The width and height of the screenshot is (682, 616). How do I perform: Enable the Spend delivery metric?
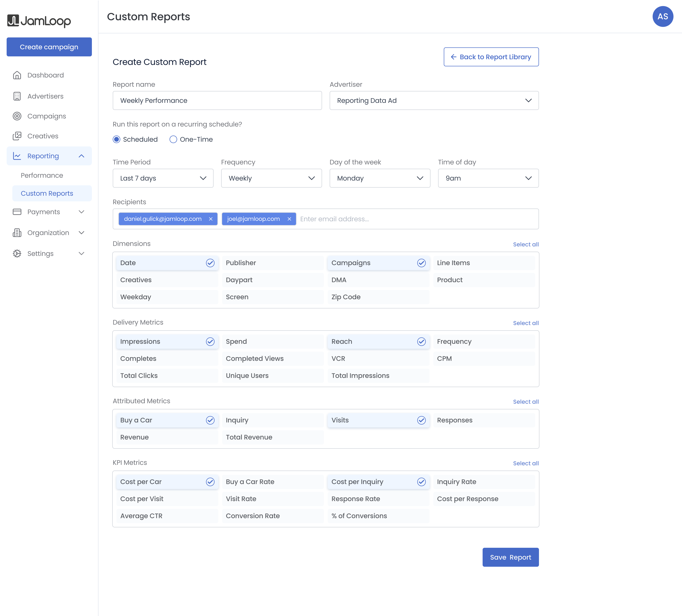pyautogui.click(x=272, y=341)
